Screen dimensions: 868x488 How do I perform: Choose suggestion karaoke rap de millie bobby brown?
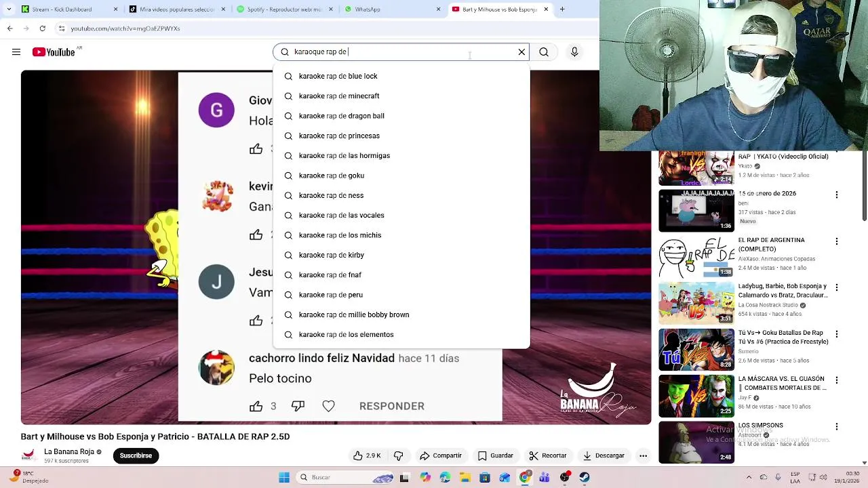401,314
